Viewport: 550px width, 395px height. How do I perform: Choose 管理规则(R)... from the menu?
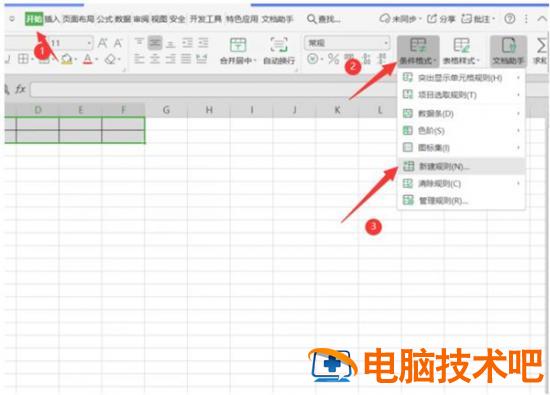click(x=461, y=201)
